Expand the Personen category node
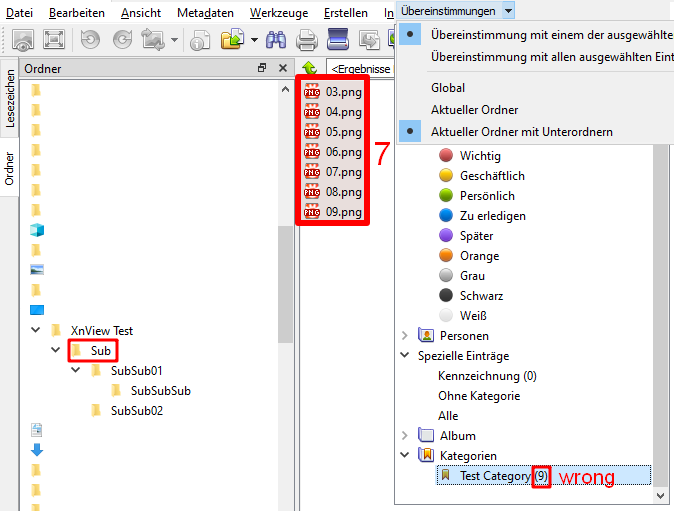This screenshot has height=511, width=674. [x=404, y=336]
